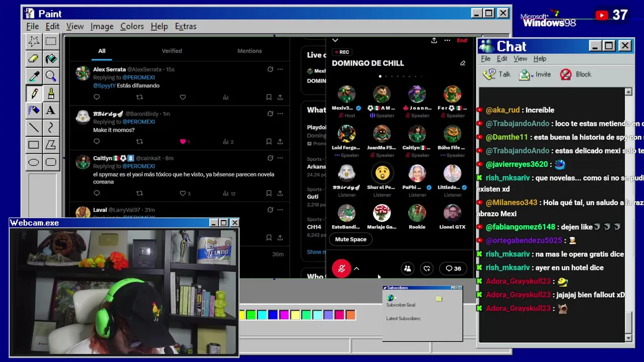Reply to Alex Serrata's tweet
644x362 pixels.
pos(97,97)
